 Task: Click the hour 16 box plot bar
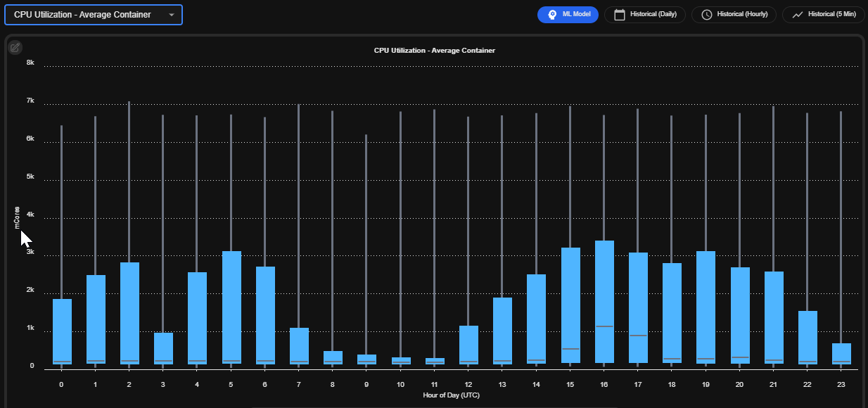(604, 302)
